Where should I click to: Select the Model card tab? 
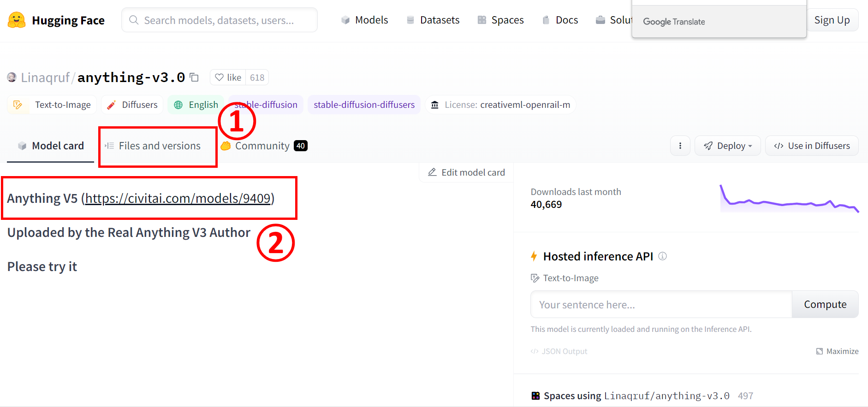pos(51,146)
